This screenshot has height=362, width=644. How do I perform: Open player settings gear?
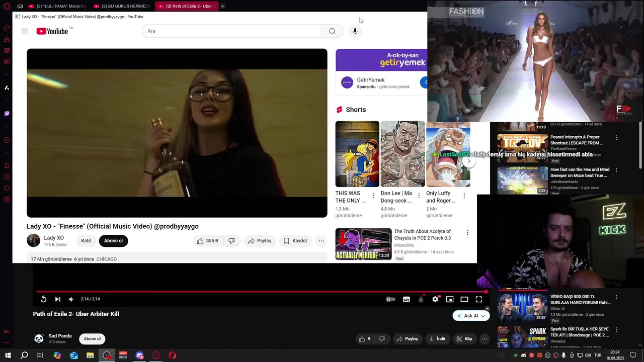[435, 299]
